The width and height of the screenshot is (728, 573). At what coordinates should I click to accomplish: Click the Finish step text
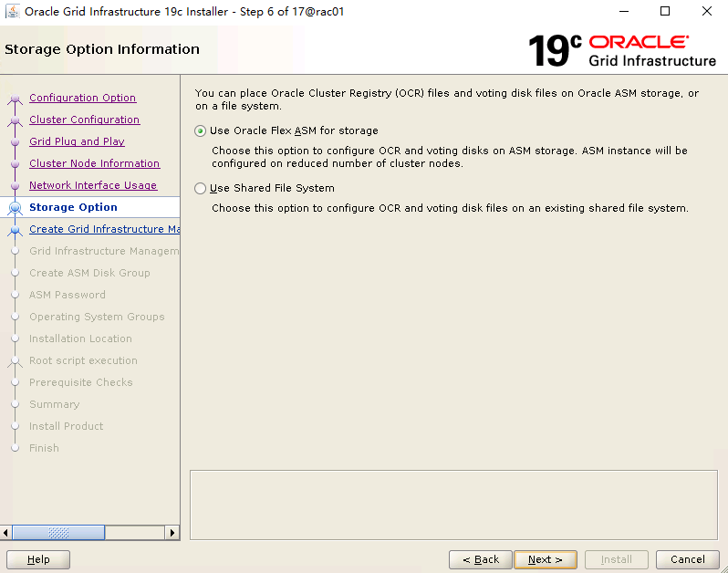pyautogui.click(x=44, y=448)
